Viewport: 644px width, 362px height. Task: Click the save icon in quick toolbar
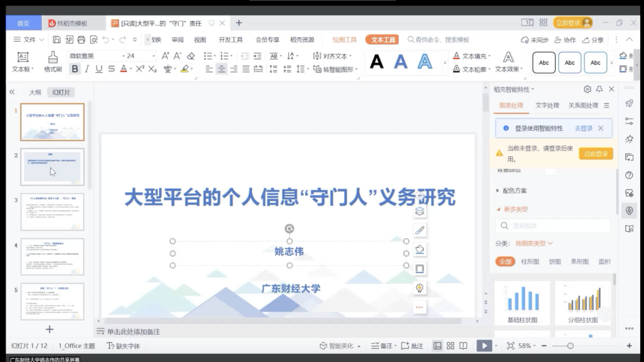[57, 40]
